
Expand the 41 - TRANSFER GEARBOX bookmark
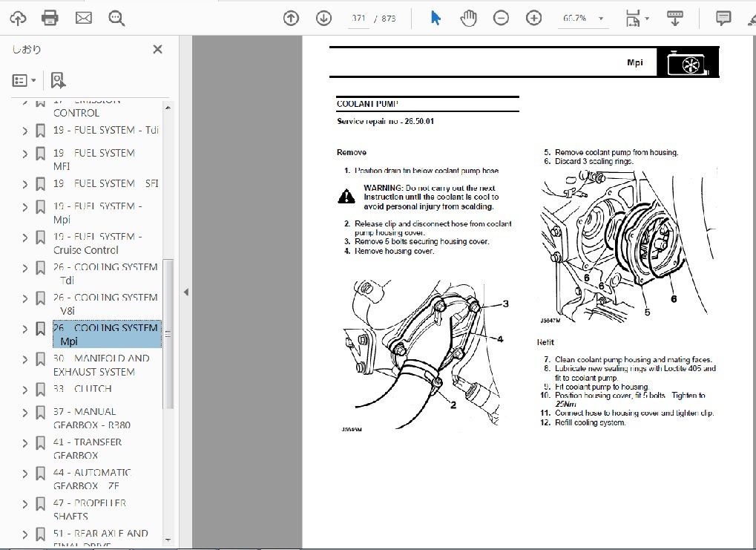(x=25, y=443)
